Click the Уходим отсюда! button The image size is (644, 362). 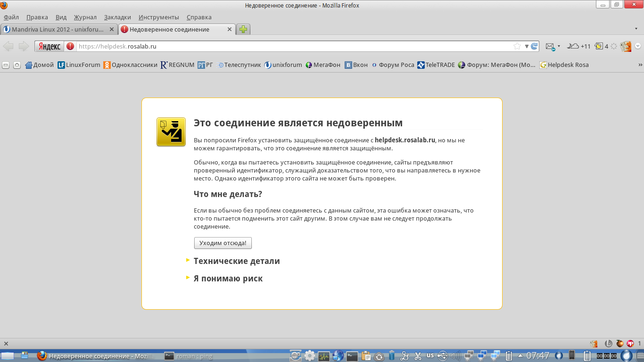pos(223,243)
